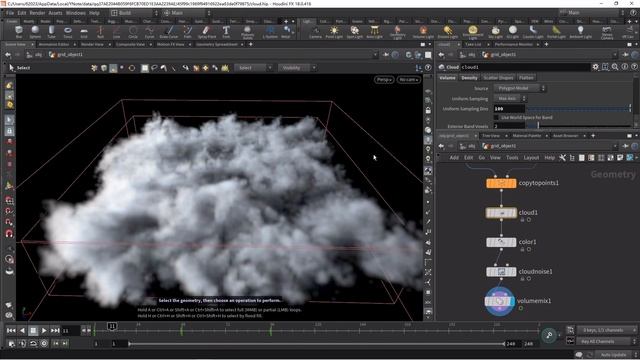Select the Circle shelf tool
This screenshot has width=640, height=360.
pos(133,31)
